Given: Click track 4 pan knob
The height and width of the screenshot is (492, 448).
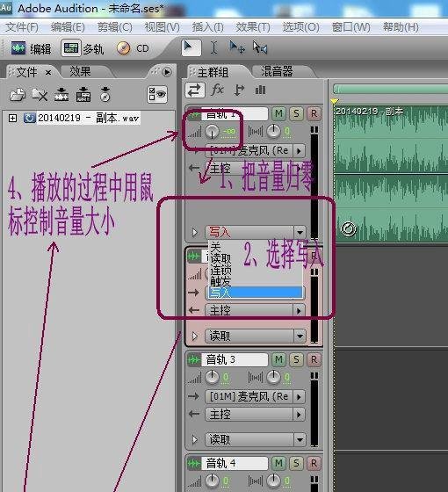Looking at the screenshot, I should [x=273, y=481].
